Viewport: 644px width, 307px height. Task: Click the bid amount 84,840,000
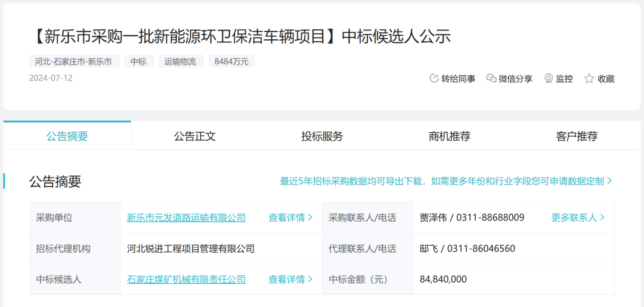(x=443, y=280)
